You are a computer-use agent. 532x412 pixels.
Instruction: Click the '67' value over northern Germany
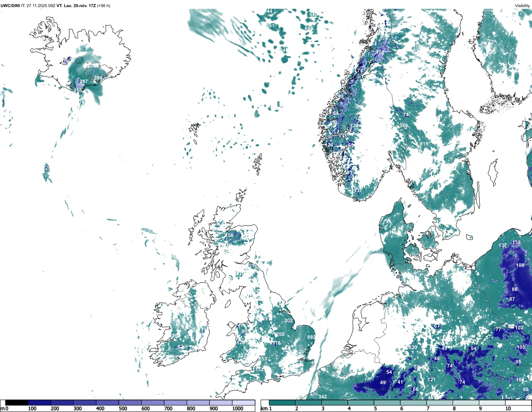coord(437,326)
